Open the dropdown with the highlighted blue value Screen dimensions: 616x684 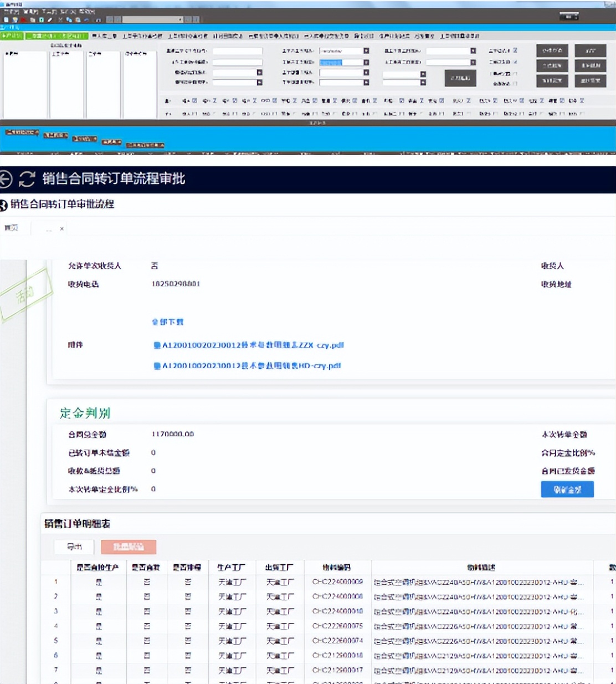tap(366, 62)
